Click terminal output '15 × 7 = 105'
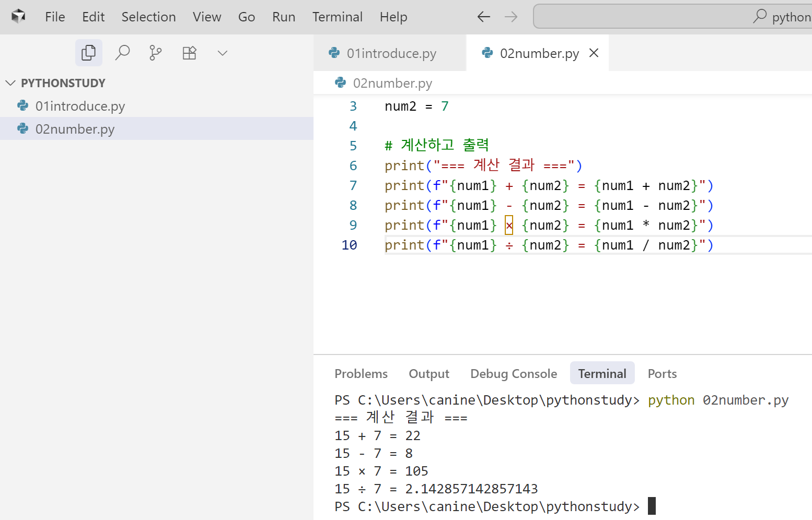The width and height of the screenshot is (812, 520). click(x=381, y=471)
